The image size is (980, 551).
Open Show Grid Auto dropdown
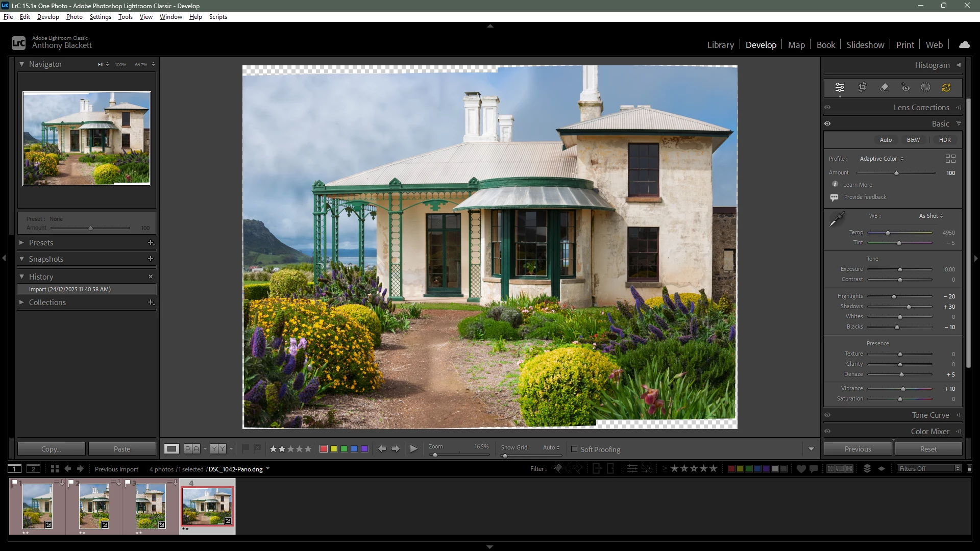(x=551, y=447)
